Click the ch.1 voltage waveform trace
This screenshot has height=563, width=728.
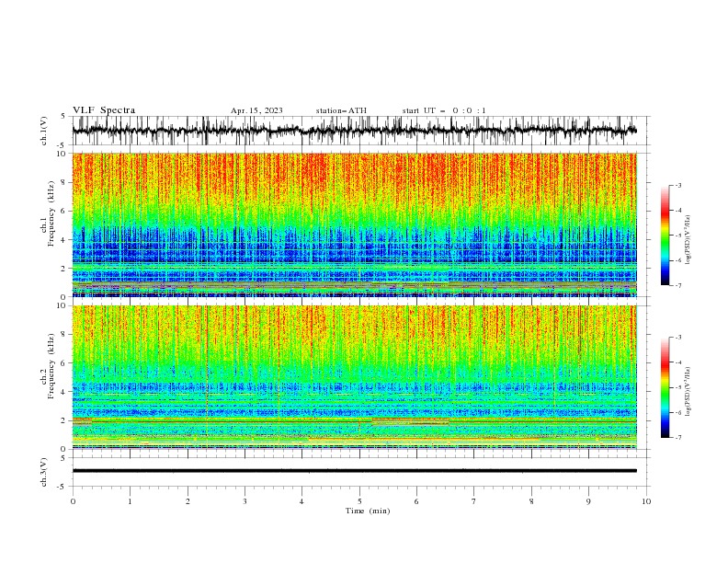[x=354, y=131]
